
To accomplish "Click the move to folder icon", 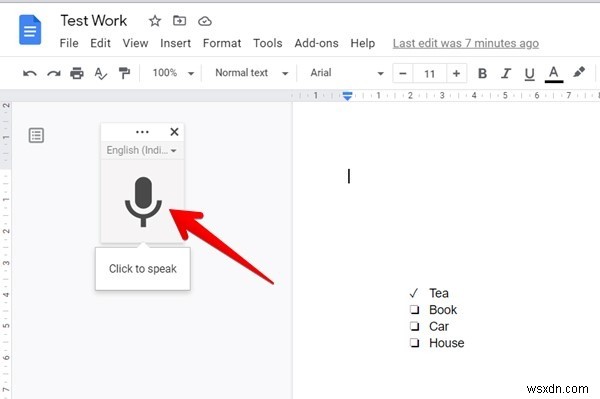I will (179, 20).
